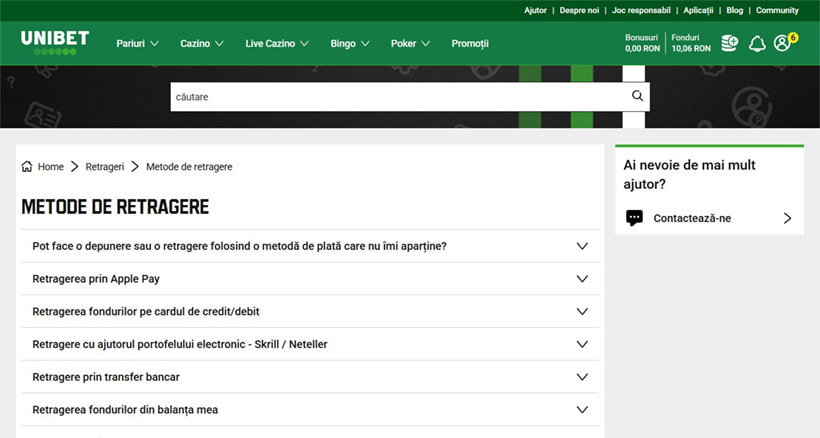This screenshot has width=820, height=438.
Task: Click the Home house icon in breadcrumb
Action: 27,166
